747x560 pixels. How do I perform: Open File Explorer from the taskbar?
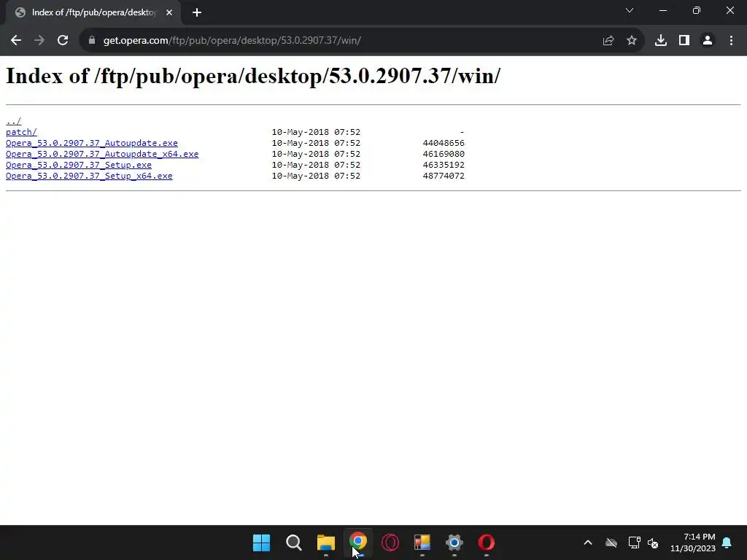point(326,542)
